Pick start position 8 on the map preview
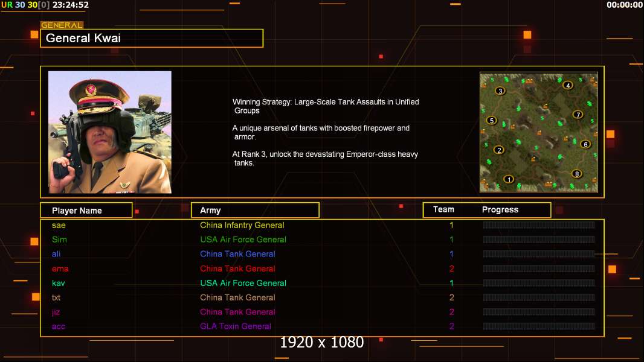644x362 pixels. click(577, 174)
